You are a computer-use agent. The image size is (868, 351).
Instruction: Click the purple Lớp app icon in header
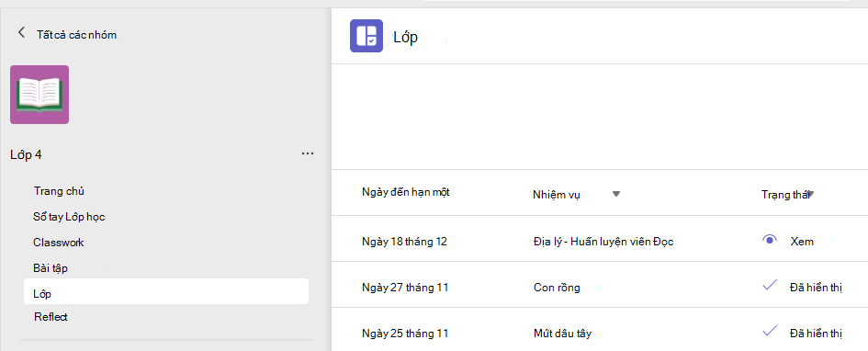[366, 36]
